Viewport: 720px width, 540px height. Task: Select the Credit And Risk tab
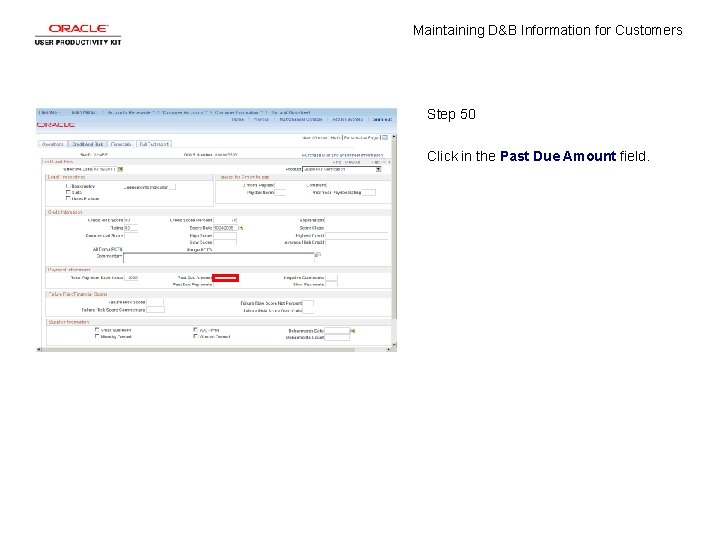coord(88,144)
